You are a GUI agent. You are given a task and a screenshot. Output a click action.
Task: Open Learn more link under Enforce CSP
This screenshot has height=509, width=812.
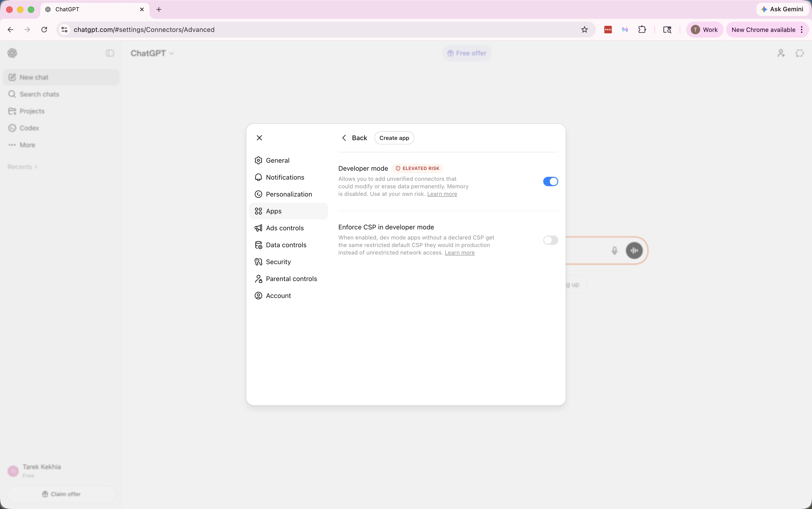click(459, 252)
